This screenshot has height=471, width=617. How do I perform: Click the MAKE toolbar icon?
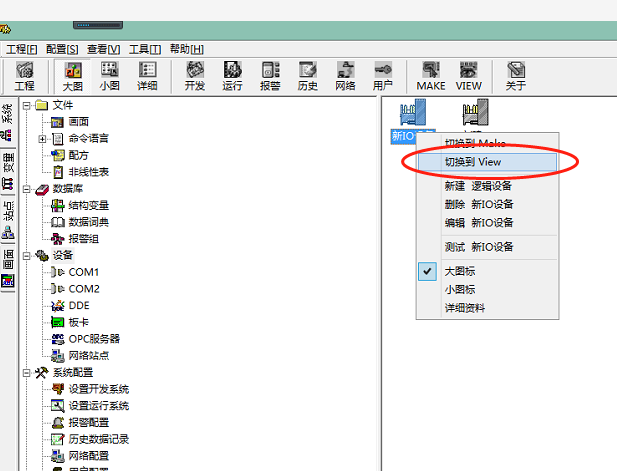click(431, 76)
